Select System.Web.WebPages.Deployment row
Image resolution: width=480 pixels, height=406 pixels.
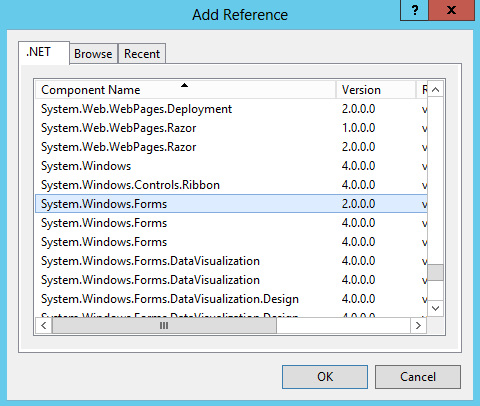[x=231, y=109]
